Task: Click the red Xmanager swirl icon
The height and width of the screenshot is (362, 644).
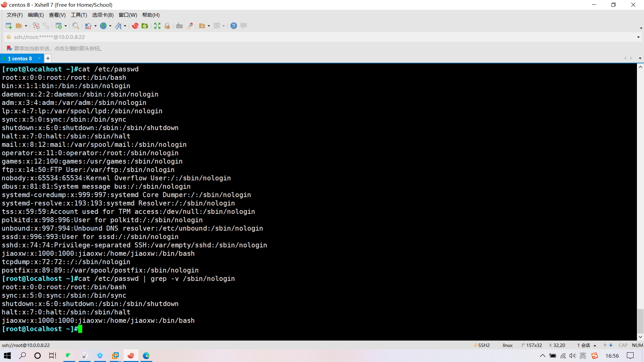Action: (x=135, y=26)
